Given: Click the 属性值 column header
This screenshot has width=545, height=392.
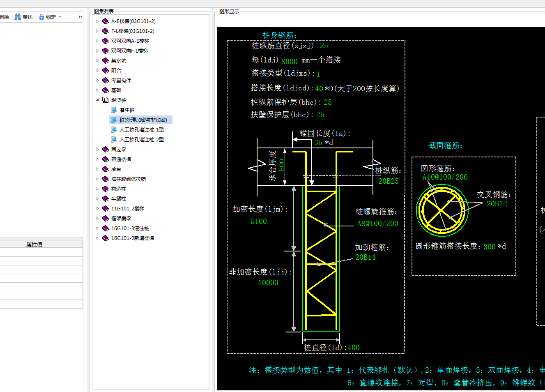Looking at the screenshot, I should pyautogui.click(x=34, y=244).
